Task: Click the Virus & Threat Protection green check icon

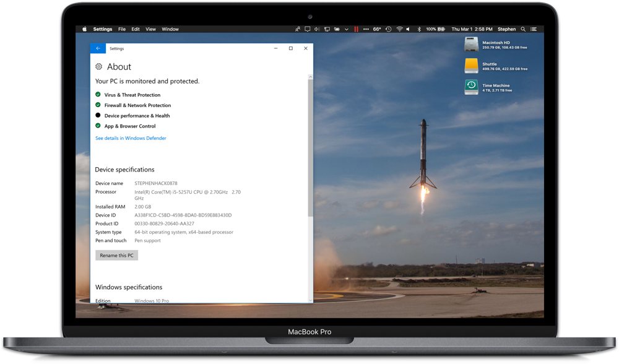Action: 98,94
